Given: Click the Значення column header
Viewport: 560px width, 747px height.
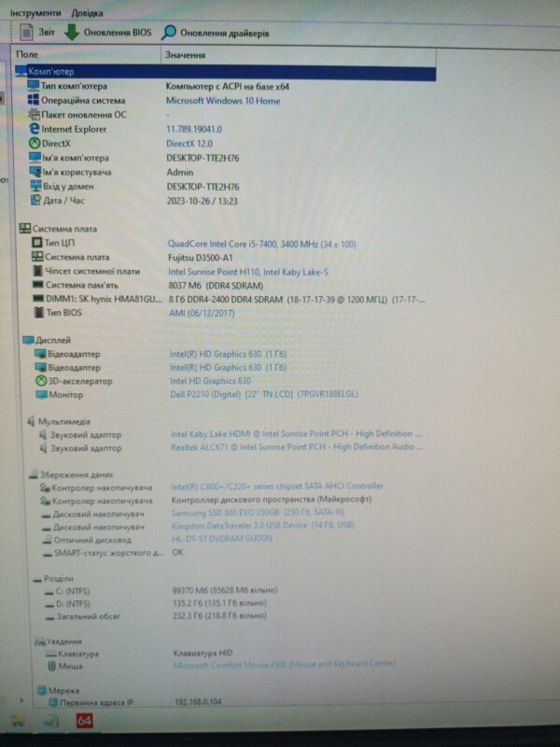Looking at the screenshot, I should pos(185,55).
